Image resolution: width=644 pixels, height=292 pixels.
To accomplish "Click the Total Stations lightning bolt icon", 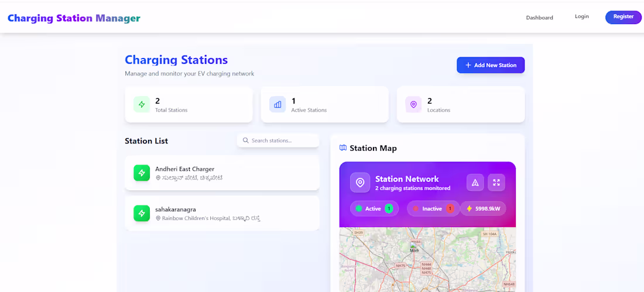I will tap(142, 104).
